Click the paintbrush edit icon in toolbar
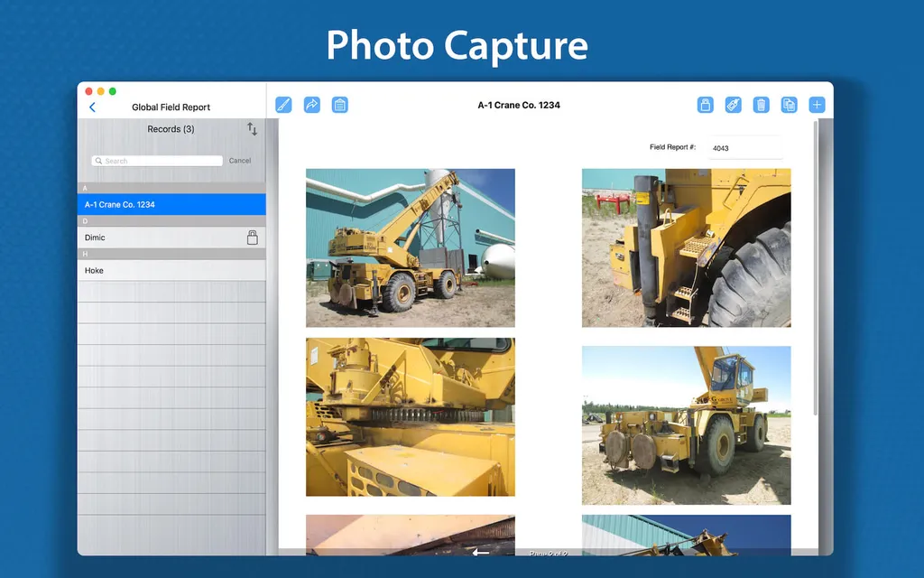This screenshot has height=578, width=924. 283,105
